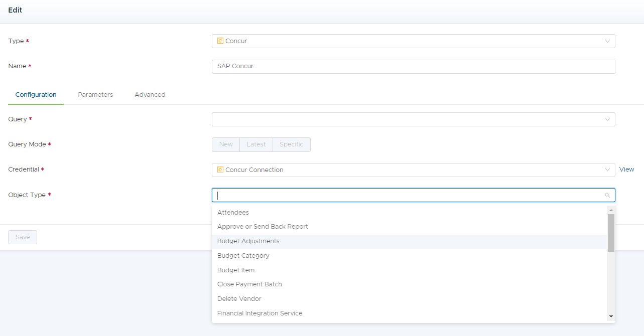
Task: Click the search icon in the Object Type field
Action: click(607, 195)
